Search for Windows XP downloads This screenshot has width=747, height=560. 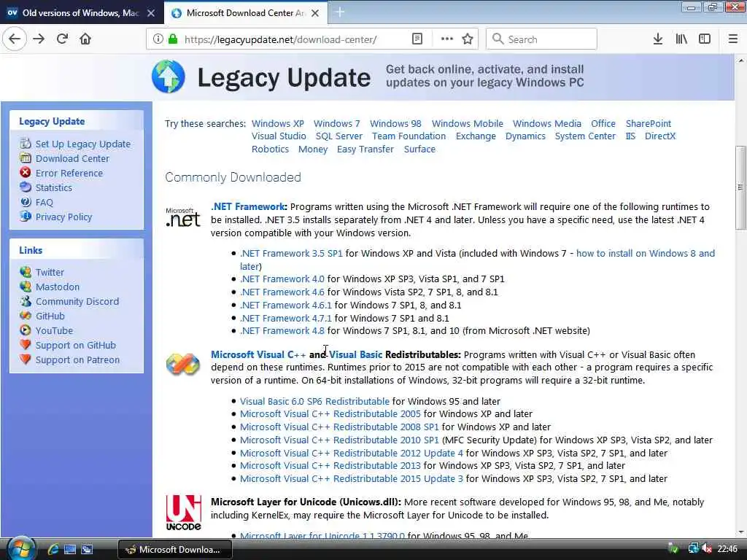coord(278,123)
